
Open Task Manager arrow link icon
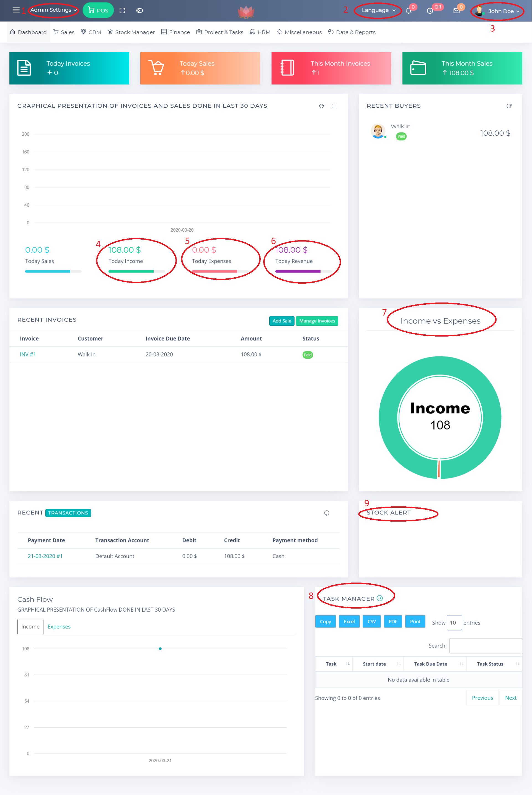(380, 598)
